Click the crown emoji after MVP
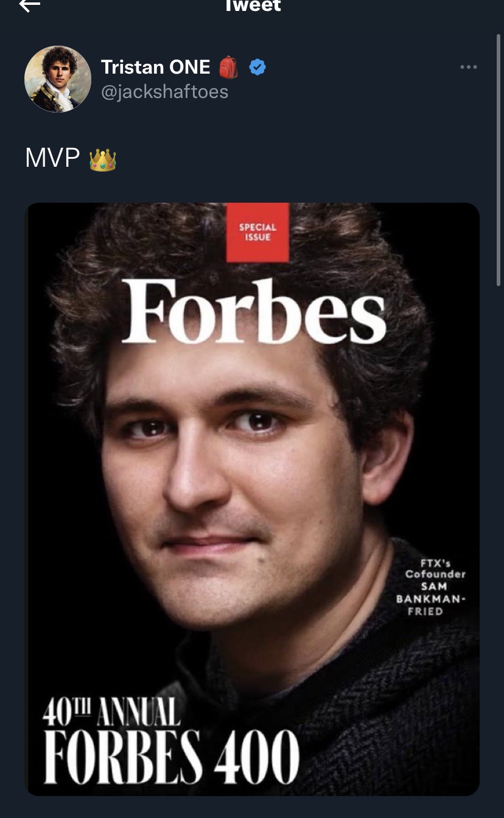The width and height of the screenshot is (504, 818). (102, 159)
